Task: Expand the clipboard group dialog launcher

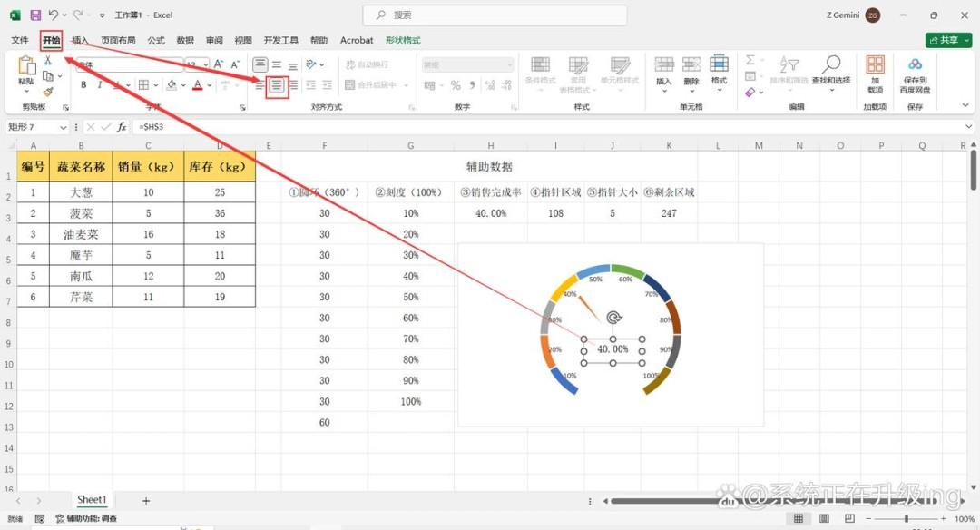Action: click(65, 107)
